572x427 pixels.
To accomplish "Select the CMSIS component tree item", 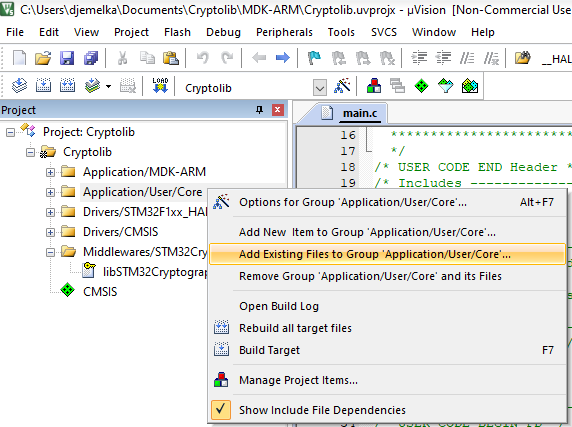I will [100, 292].
